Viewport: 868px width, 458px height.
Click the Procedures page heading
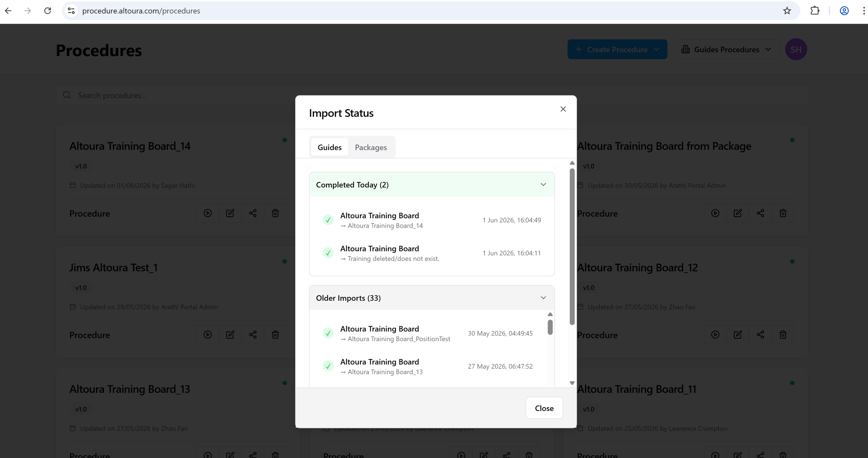99,51
